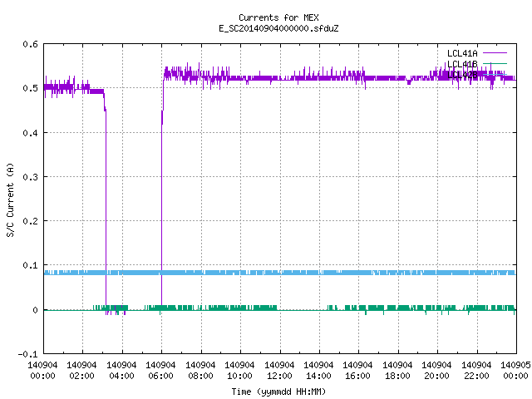Click the y-axis tick value "0.2"
Screen dimensions: 532x399
[30, 221]
